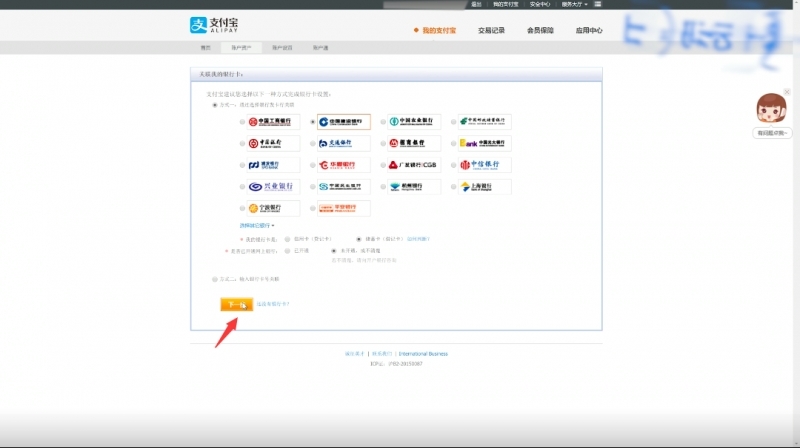The width and height of the screenshot is (800, 448).
Task: Select the Minsheng Bank 民生银行 logo
Action: [343, 187]
